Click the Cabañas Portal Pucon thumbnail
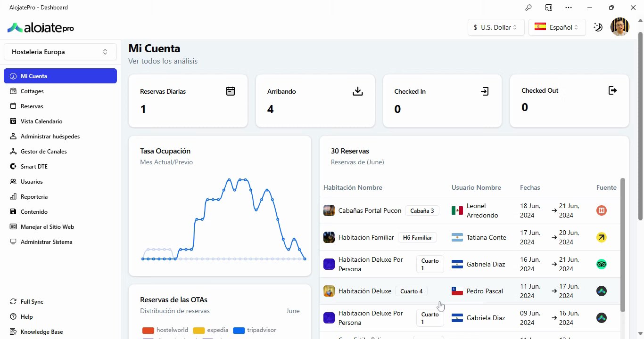This screenshot has height=339, width=644. click(x=329, y=210)
